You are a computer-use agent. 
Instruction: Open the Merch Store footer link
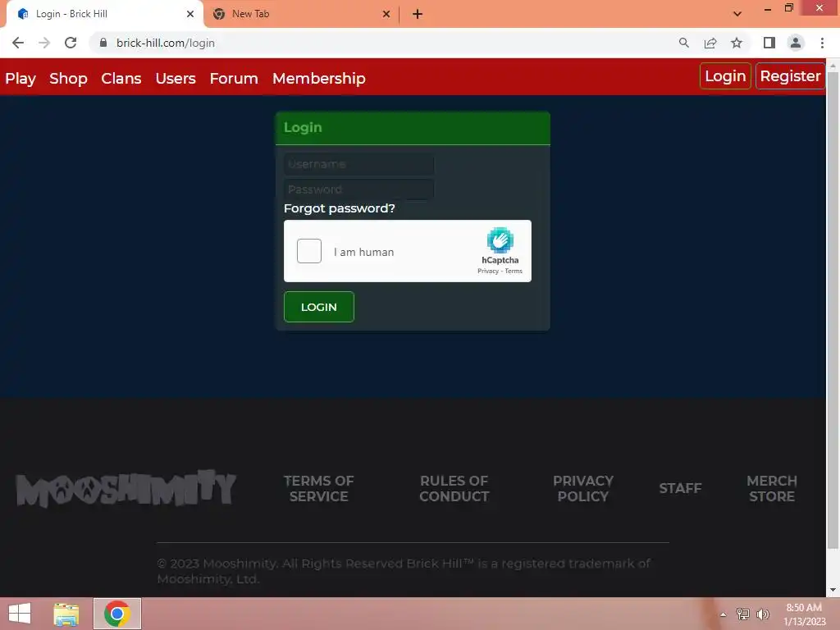pos(771,488)
